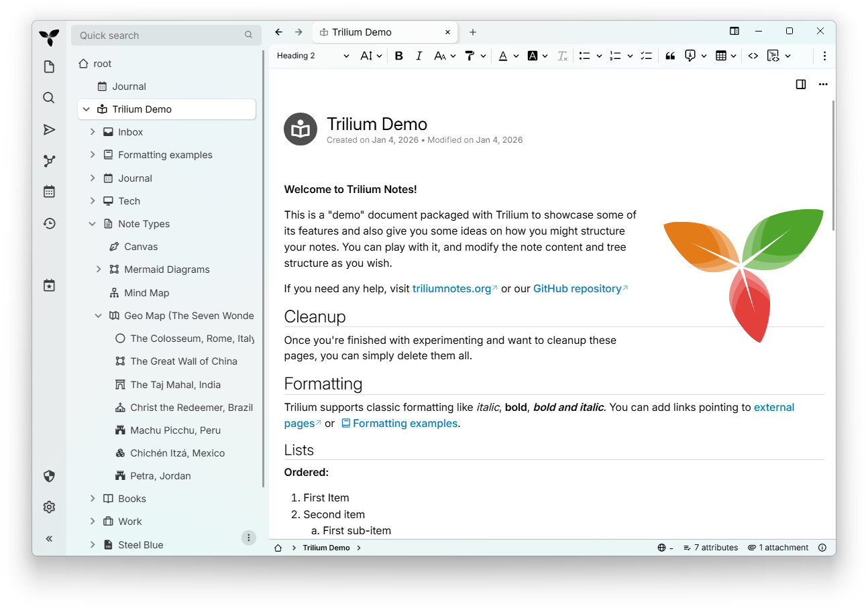This screenshot has height=610, width=868.
Task: Follow the GitHub repository link
Action: (578, 288)
